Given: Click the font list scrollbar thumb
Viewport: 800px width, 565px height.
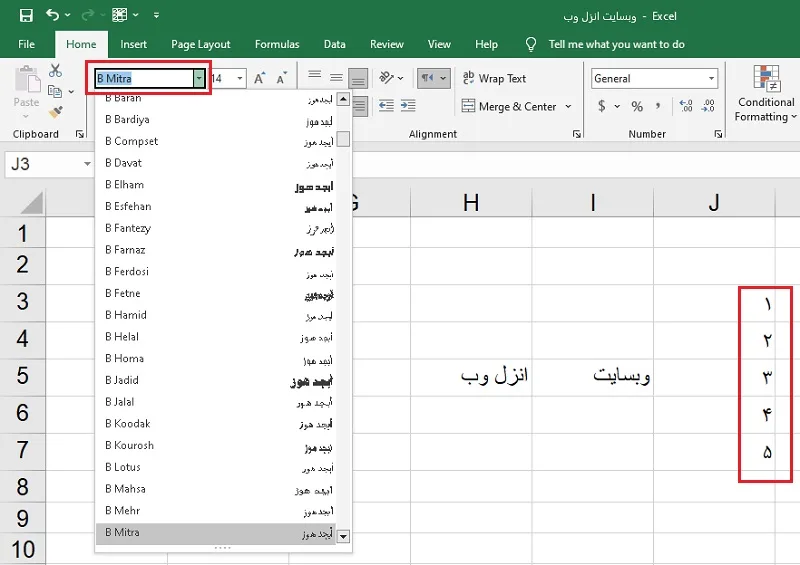Looking at the screenshot, I should tap(343, 139).
